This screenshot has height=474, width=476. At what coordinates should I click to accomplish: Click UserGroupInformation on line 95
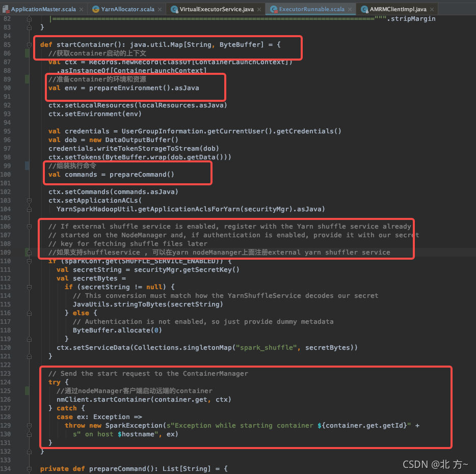pyautogui.click(x=163, y=131)
